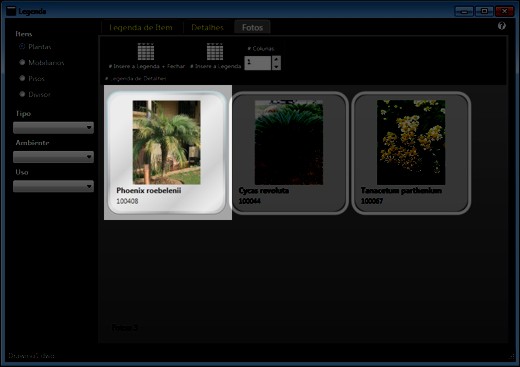This screenshot has width=520, height=367.
Task: Select the Tanacetum parthenium photo card
Action: tap(411, 153)
